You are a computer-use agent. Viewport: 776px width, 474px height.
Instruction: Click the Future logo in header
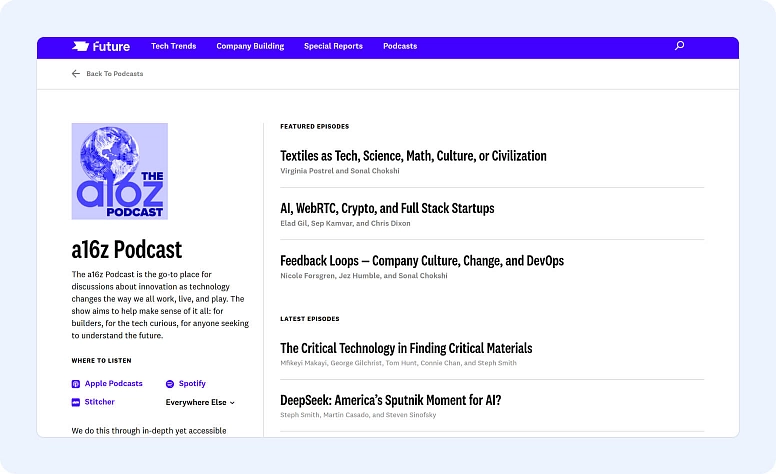pyautogui.click(x=101, y=46)
